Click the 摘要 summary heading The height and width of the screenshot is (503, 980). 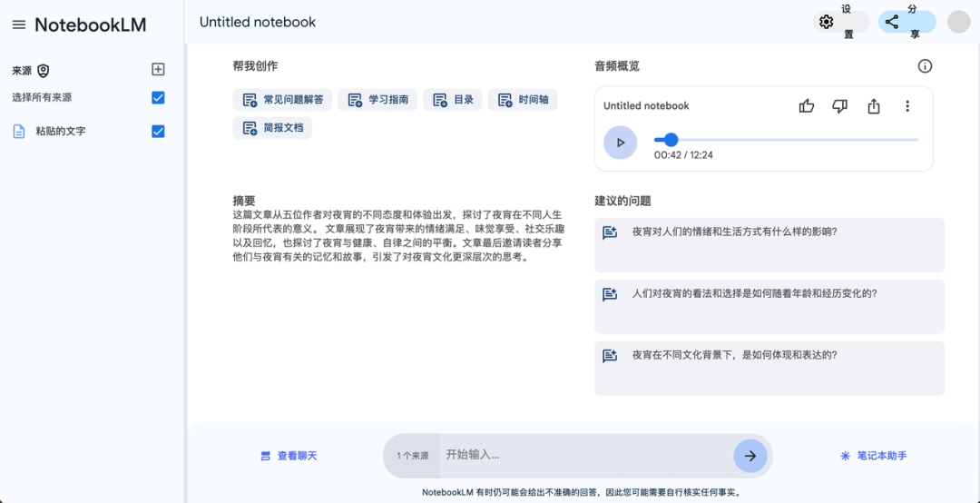point(244,202)
